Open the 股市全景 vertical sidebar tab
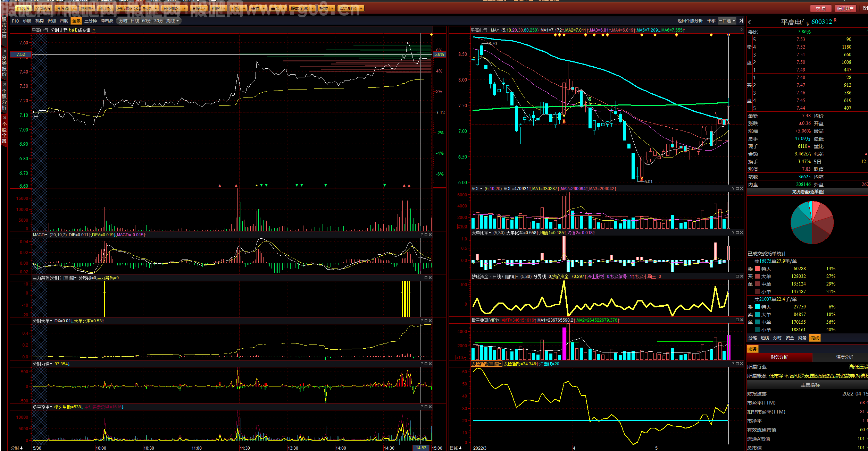The image size is (868, 451). [4, 28]
